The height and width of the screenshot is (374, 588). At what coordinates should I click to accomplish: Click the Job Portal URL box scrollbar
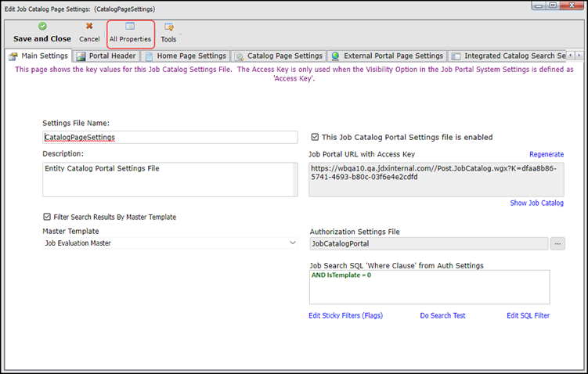[x=561, y=179]
